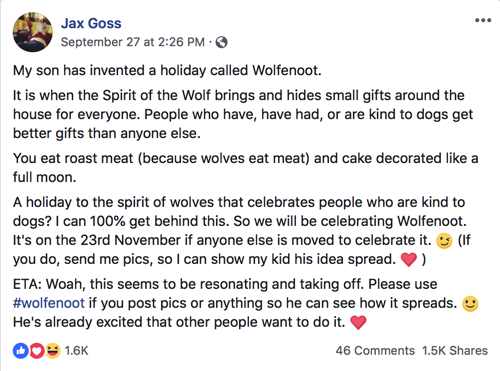
Task: Open the September 27 at 2:26 PM timestamp
Action: [133, 42]
